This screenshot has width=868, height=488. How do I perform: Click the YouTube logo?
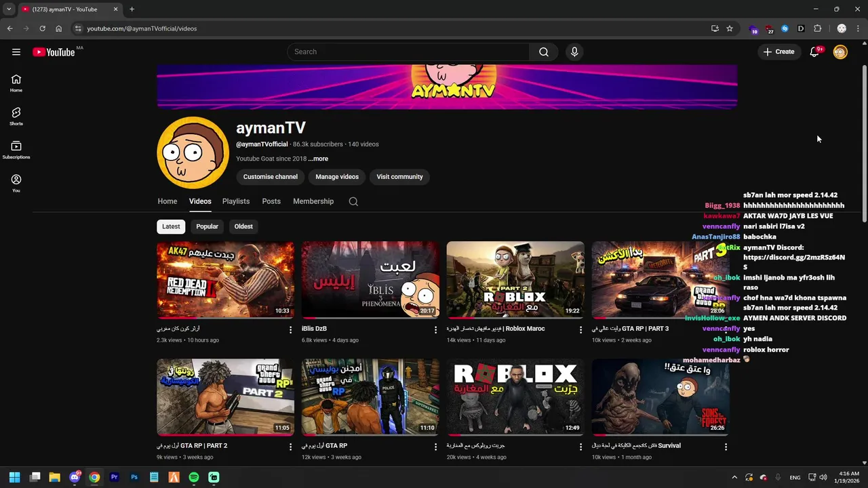[x=54, y=52]
